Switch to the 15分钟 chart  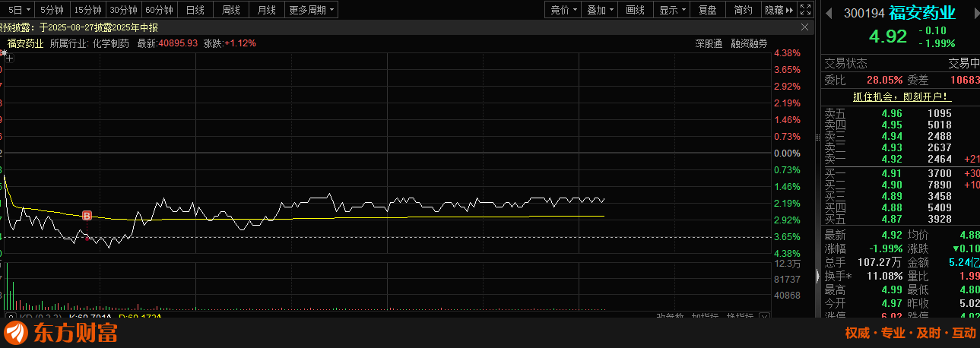click(87, 10)
